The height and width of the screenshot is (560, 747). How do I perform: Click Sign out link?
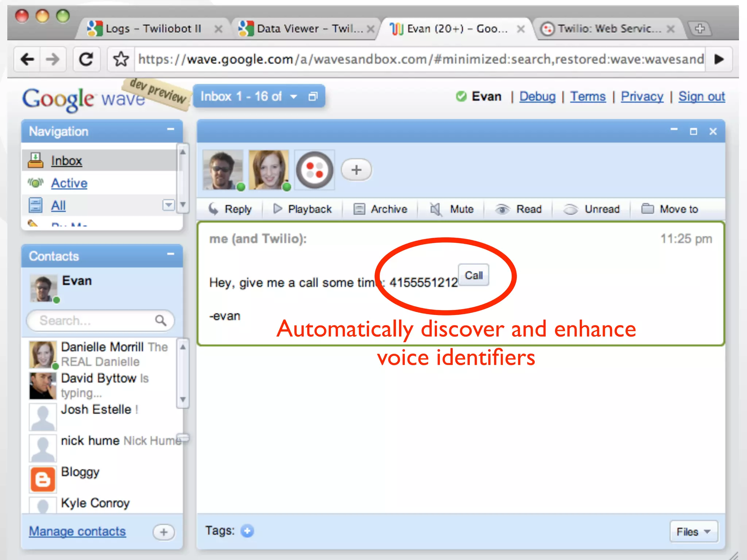pos(701,96)
